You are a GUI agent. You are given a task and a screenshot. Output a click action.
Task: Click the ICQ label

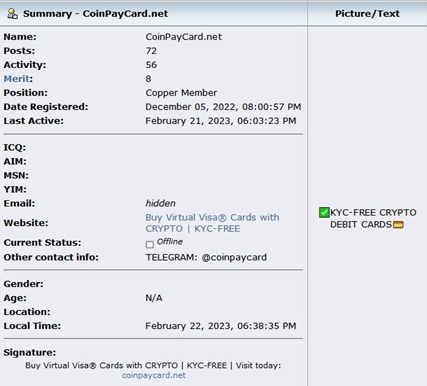click(15, 147)
